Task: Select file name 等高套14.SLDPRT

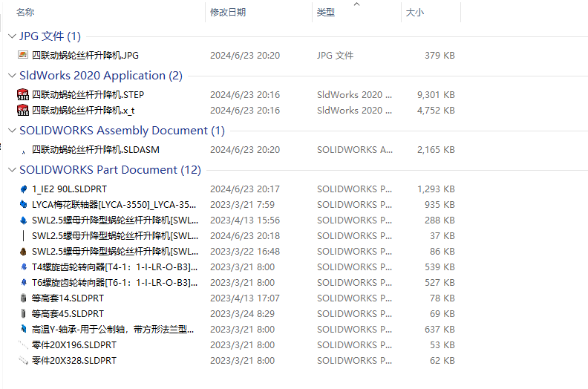Action: [68, 298]
